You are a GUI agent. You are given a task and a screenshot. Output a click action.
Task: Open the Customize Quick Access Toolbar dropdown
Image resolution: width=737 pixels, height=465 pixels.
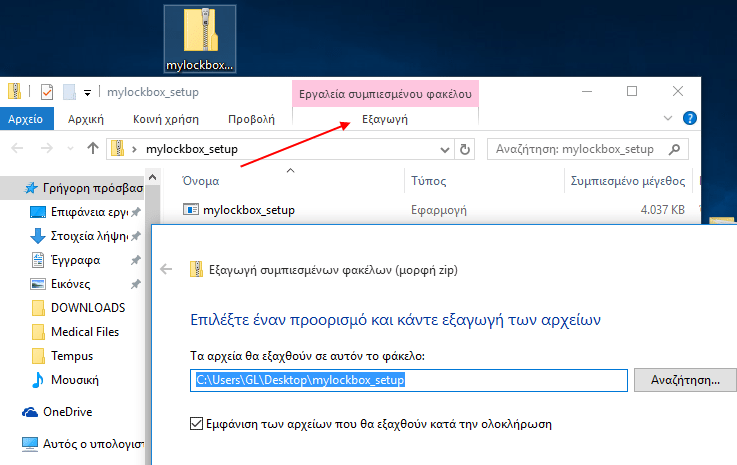(x=87, y=93)
